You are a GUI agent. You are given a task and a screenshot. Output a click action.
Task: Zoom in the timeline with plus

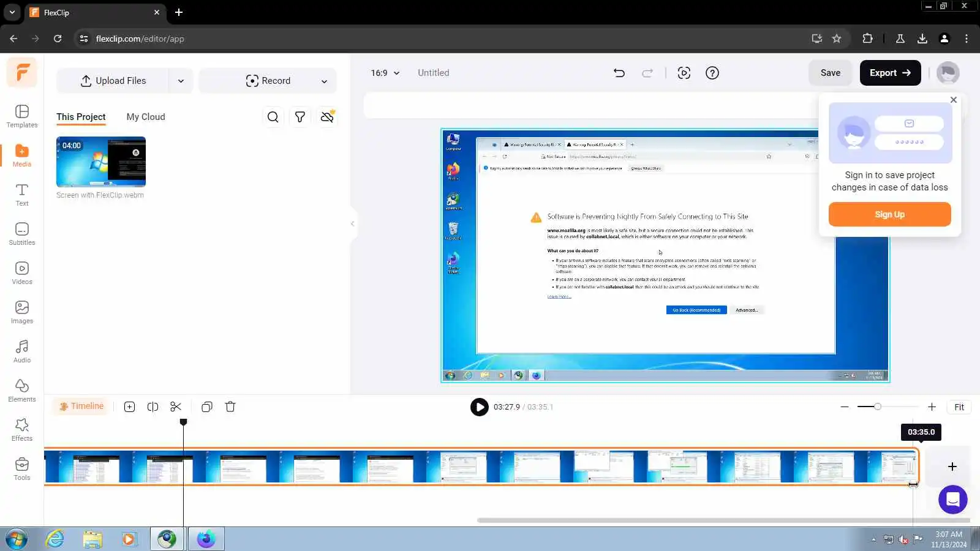click(x=932, y=407)
